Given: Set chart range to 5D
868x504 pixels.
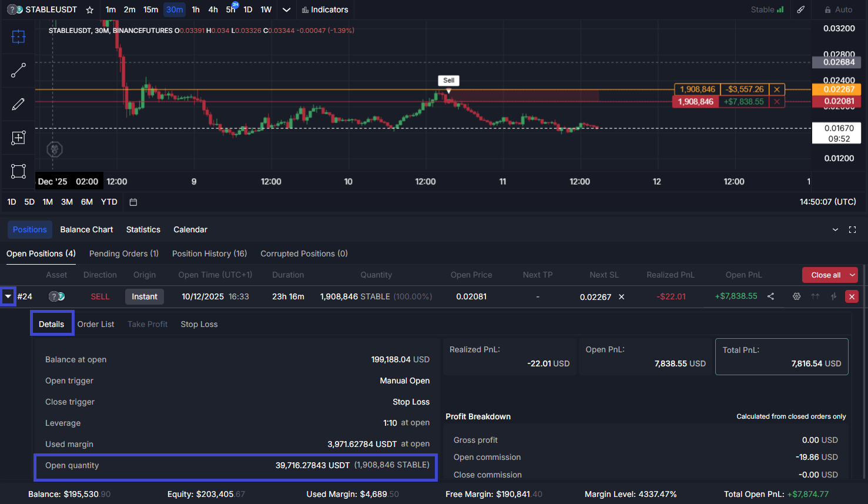Looking at the screenshot, I should [x=29, y=202].
